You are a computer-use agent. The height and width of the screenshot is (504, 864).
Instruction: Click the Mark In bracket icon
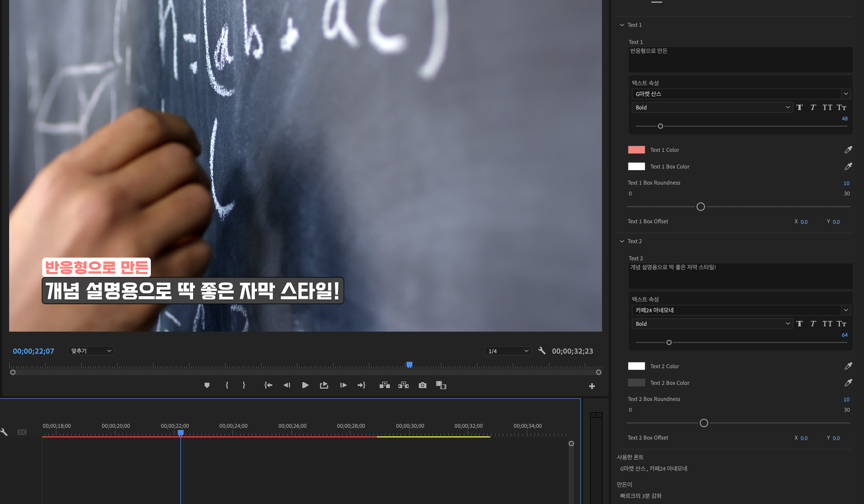pos(227,385)
